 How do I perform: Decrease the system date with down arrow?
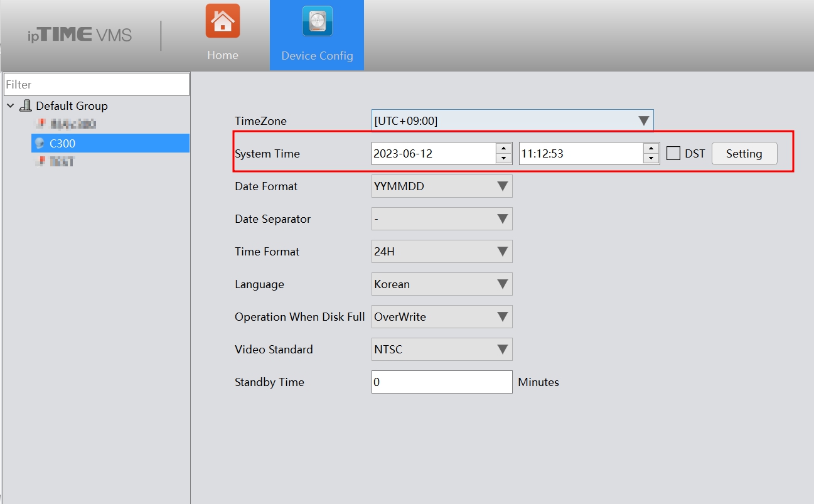pos(503,158)
